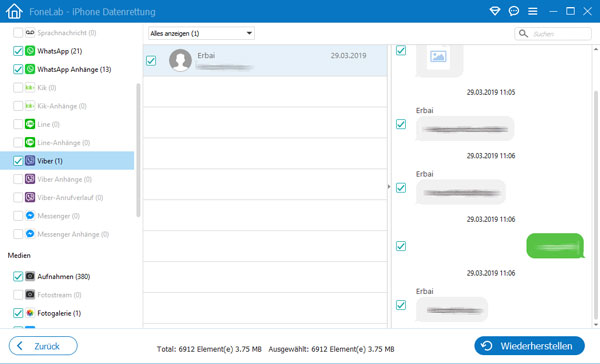Go to the Home icon
The image size is (600, 364).
pos(15,11)
